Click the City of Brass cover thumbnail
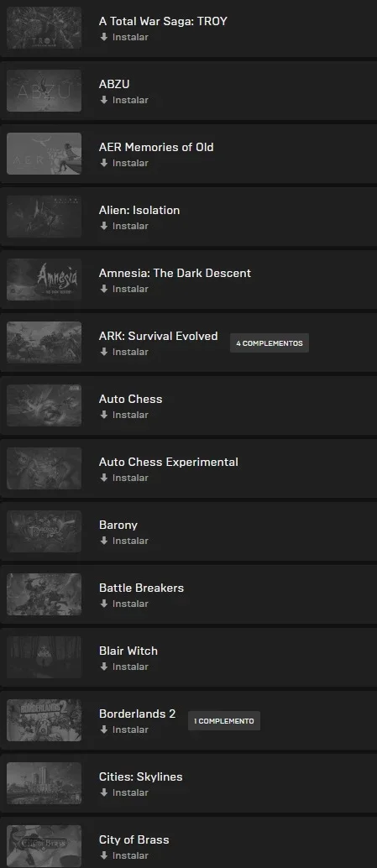 [x=45, y=846]
